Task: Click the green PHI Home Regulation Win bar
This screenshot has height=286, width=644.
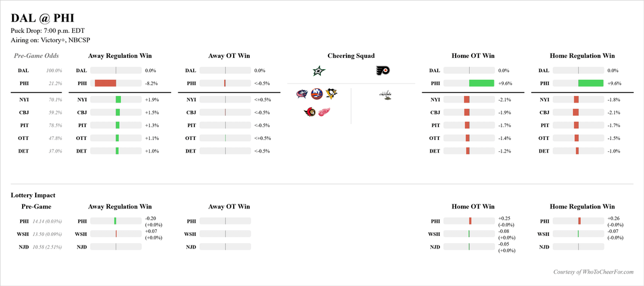Action: click(591, 83)
